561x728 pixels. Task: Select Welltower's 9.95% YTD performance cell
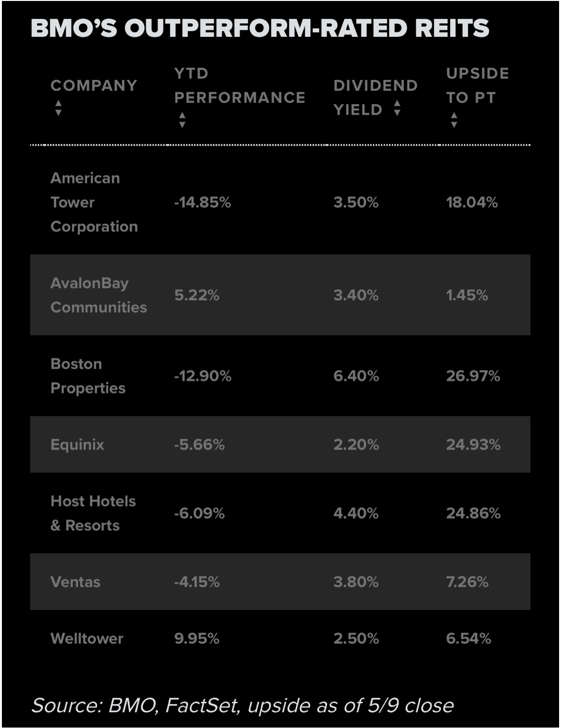197,638
